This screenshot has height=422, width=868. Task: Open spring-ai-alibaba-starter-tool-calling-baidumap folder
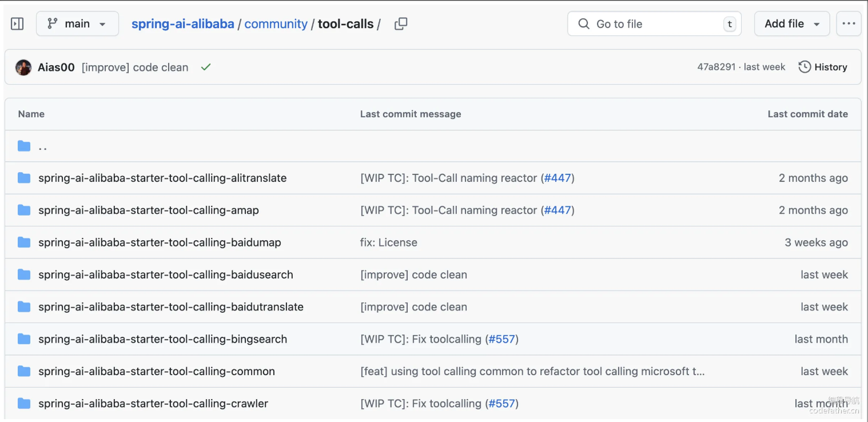click(160, 242)
